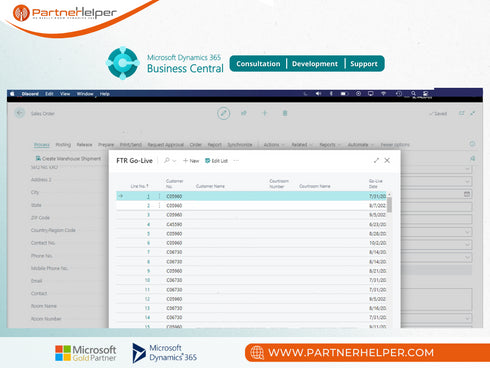Open Spotlight search in the menu bar

(x=413, y=94)
